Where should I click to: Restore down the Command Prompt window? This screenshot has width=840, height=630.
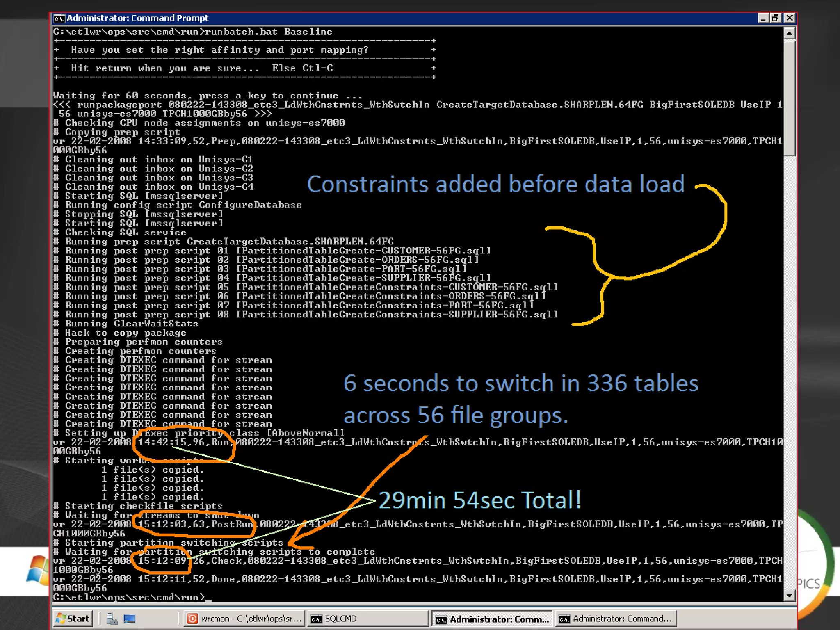[x=776, y=18]
